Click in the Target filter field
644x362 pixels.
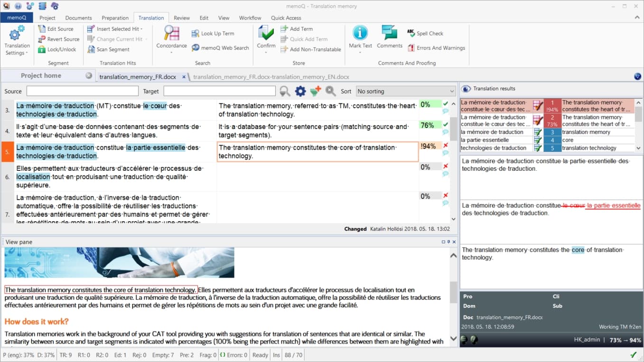coord(219,91)
